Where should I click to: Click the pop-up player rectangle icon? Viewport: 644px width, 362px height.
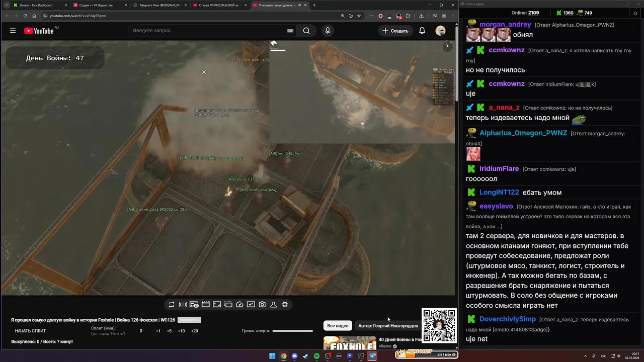(217, 305)
